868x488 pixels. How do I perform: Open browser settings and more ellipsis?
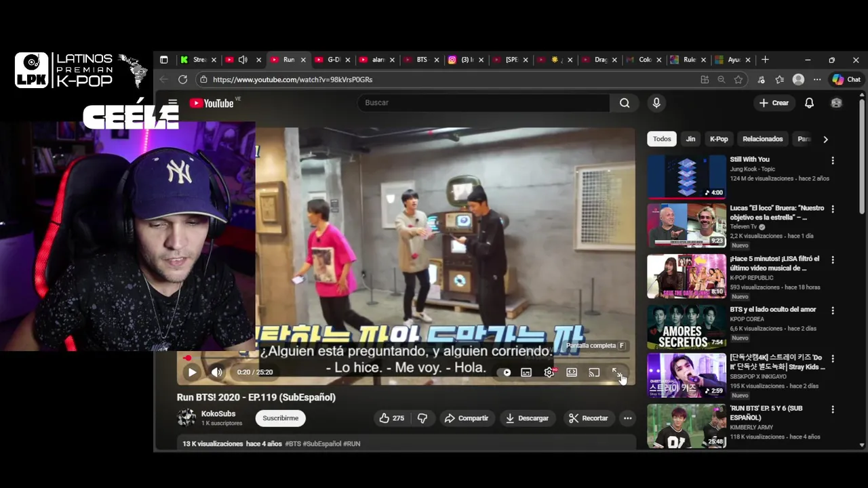pos(817,79)
